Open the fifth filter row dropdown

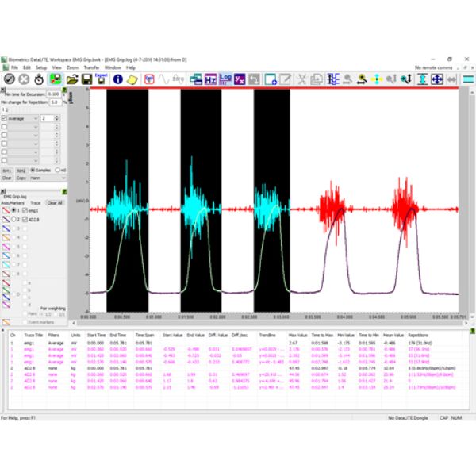pos(23,152)
